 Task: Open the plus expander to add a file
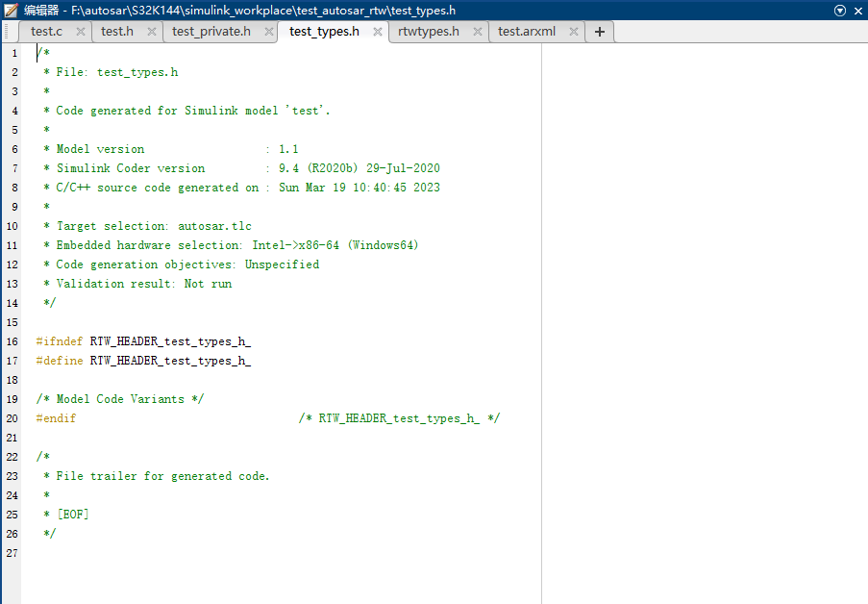tap(599, 31)
